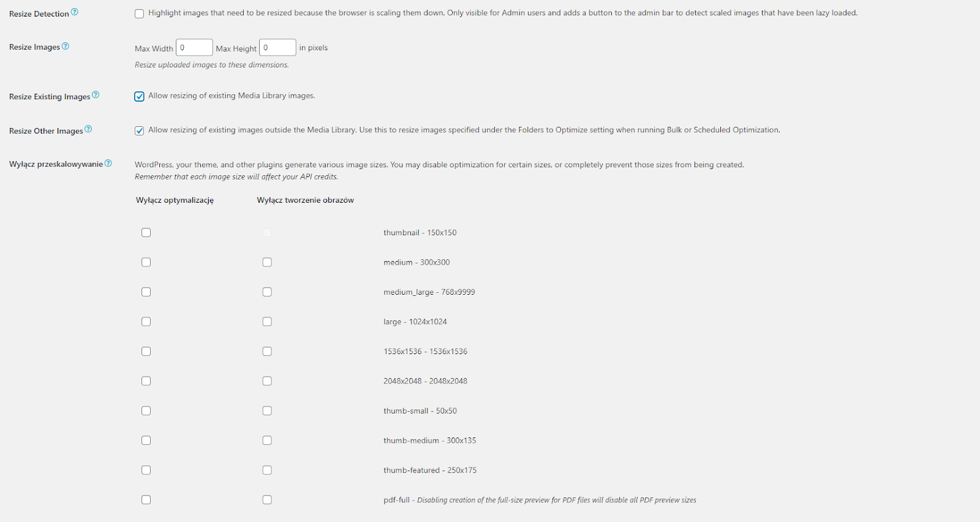Show help for Resize Other Images
The image size is (980, 522).
coord(88,129)
